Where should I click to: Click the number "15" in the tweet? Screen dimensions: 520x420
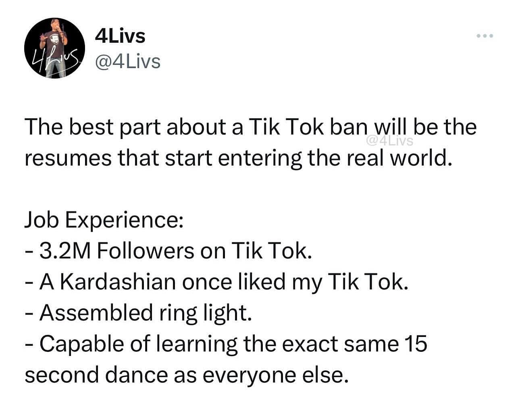[x=415, y=344]
